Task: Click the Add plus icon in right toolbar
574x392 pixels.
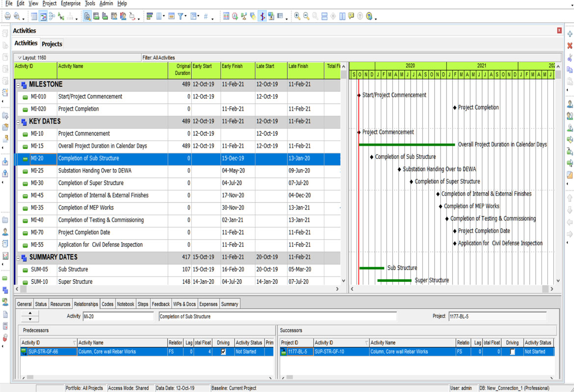Action: tap(570, 34)
